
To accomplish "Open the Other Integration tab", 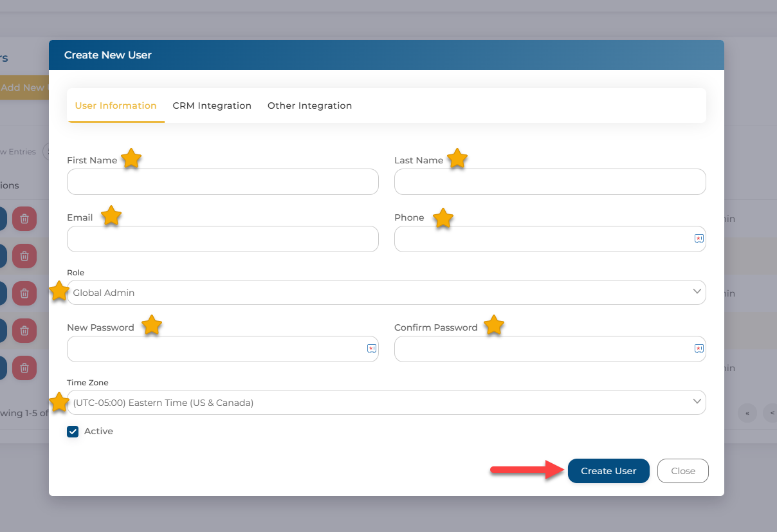I will 309,105.
